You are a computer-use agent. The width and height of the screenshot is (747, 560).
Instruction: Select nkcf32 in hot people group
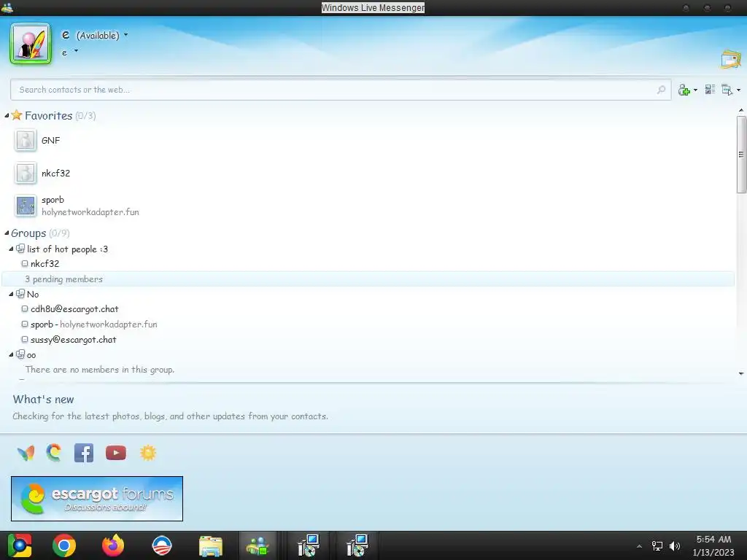(44, 264)
